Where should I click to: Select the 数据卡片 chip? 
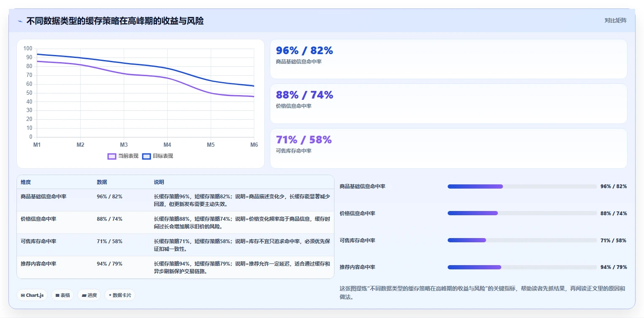point(120,295)
